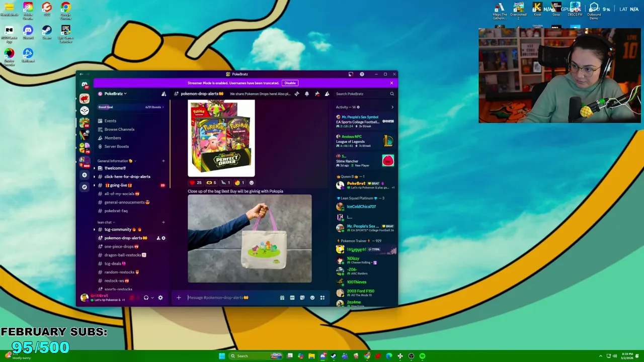This screenshot has height=362, width=644.
Task: Click the gift icon in message bar
Action: click(282, 298)
